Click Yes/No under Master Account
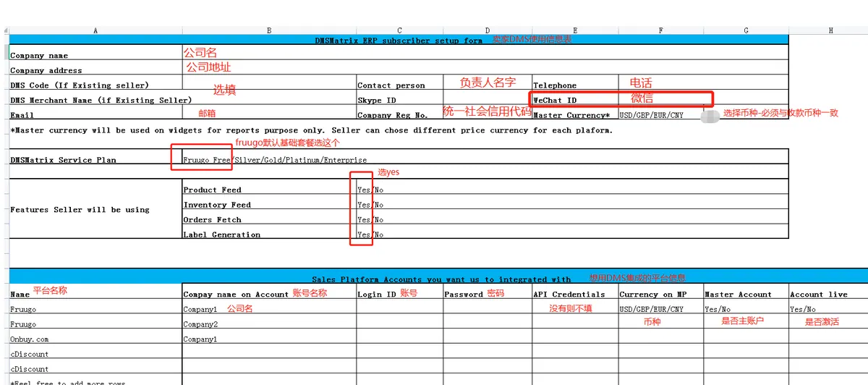Viewport: 868px width, 385px height. (x=746, y=307)
